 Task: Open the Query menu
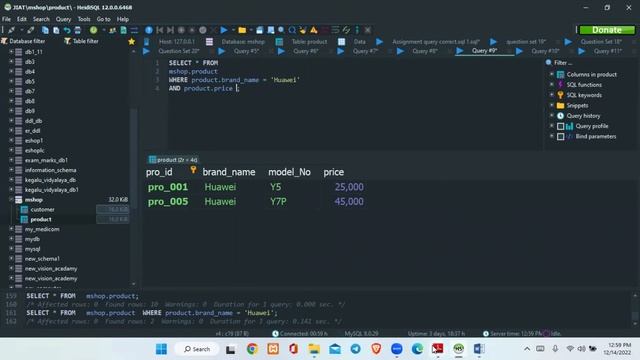tap(63, 19)
